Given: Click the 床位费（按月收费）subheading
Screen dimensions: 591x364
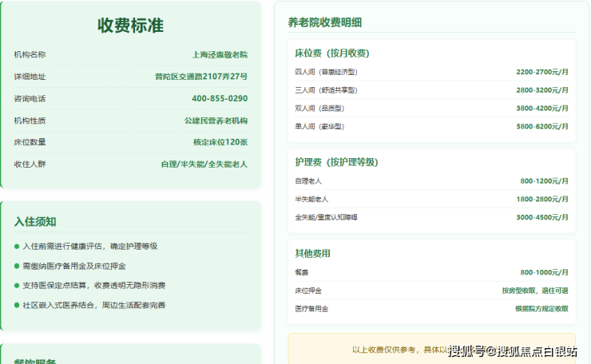Looking at the screenshot, I should 332,53.
